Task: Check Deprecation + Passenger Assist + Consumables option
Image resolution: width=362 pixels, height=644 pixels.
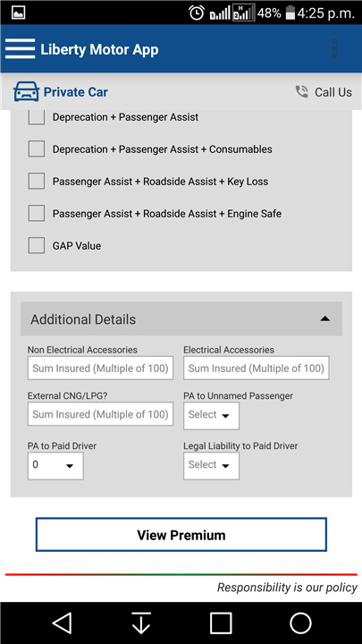Action: [x=37, y=148]
